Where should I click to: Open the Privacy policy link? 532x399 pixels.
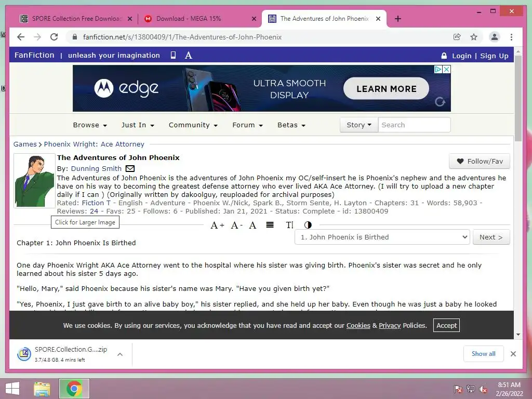390,325
